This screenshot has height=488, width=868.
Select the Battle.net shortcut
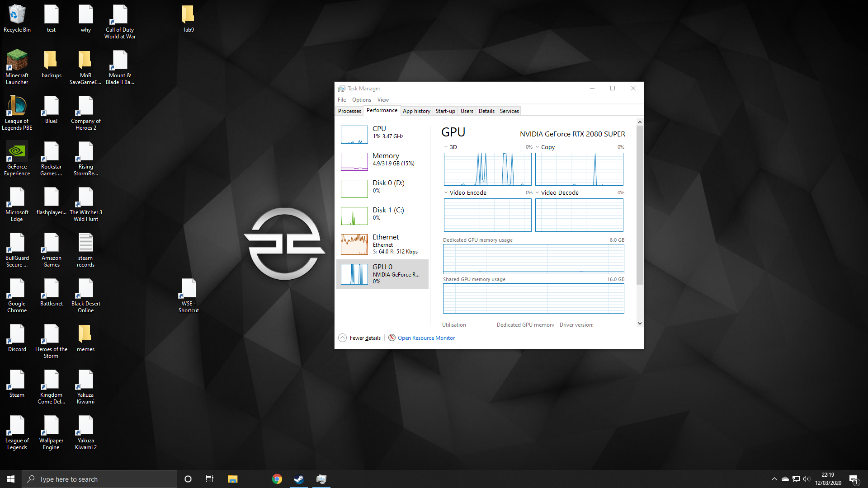tap(51, 293)
